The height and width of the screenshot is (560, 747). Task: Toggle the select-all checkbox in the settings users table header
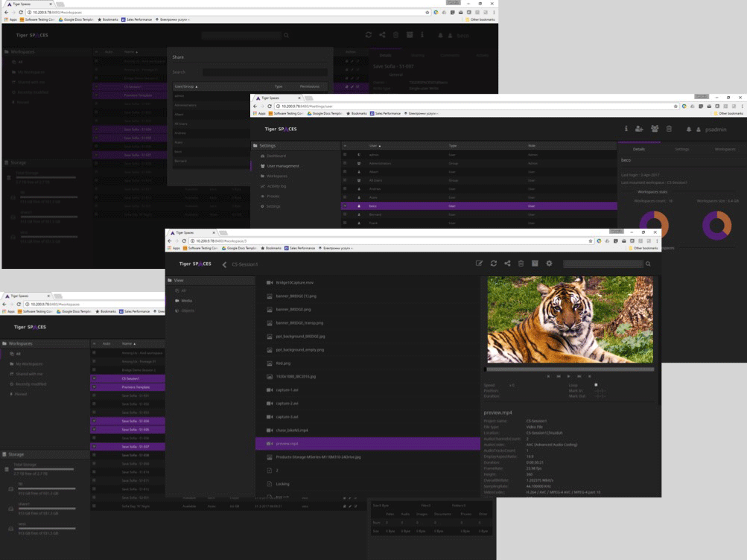(345, 146)
